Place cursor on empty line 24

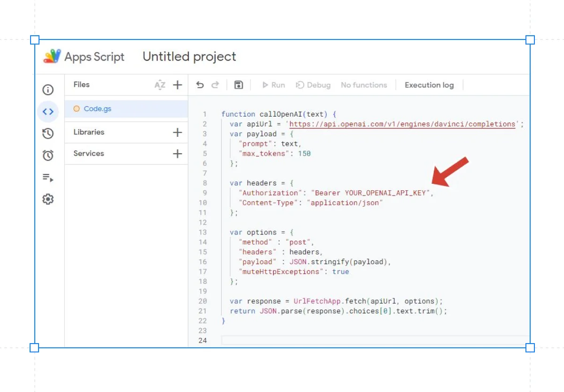point(375,340)
